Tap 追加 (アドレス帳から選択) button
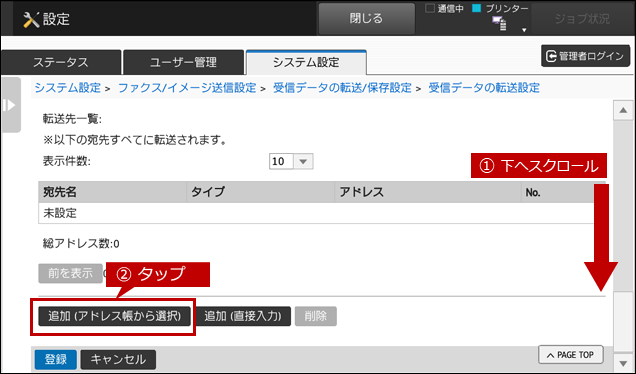 tap(114, 316)
